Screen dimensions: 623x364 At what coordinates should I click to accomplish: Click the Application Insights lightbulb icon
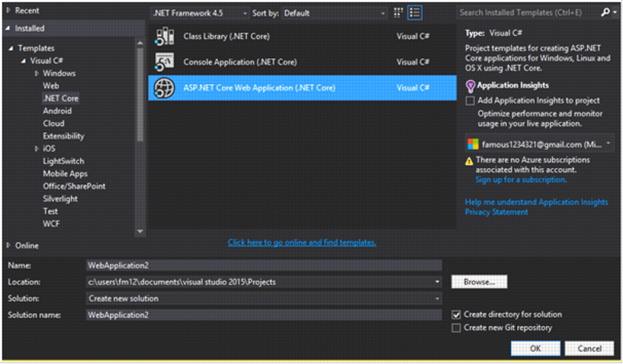coord(470,86)
